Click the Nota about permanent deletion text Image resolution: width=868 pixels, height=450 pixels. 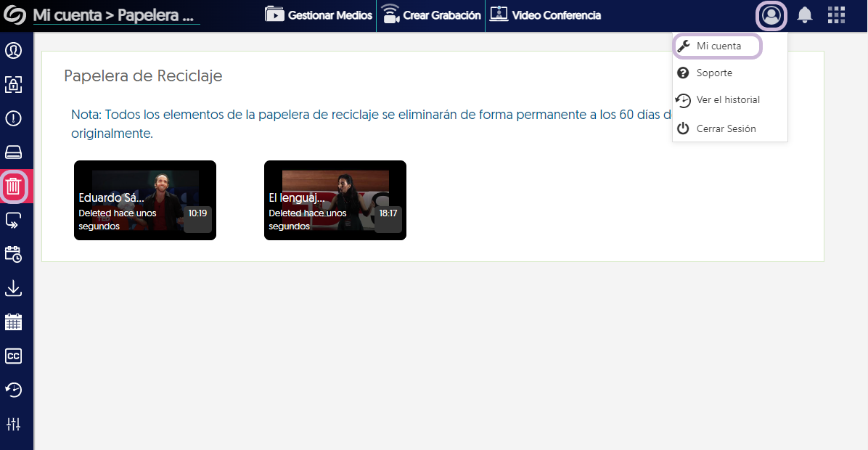click(371, 124)
